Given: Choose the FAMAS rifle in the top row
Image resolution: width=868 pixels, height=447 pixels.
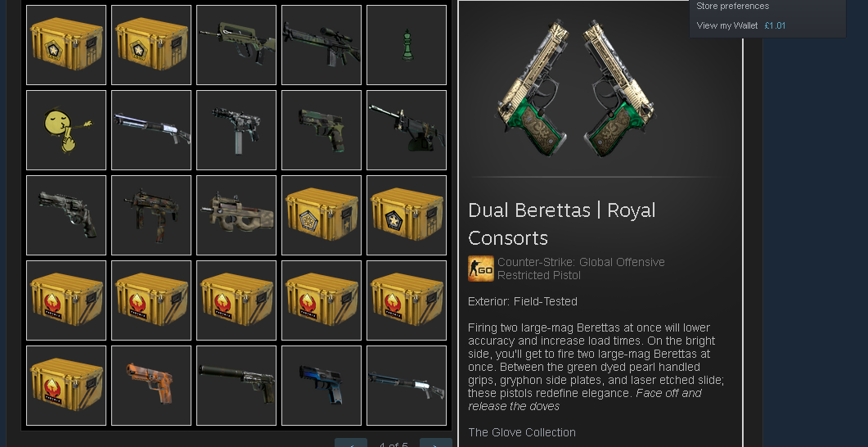Looking at the screenshot, I should pyautogui.click(x=236, y=45).
